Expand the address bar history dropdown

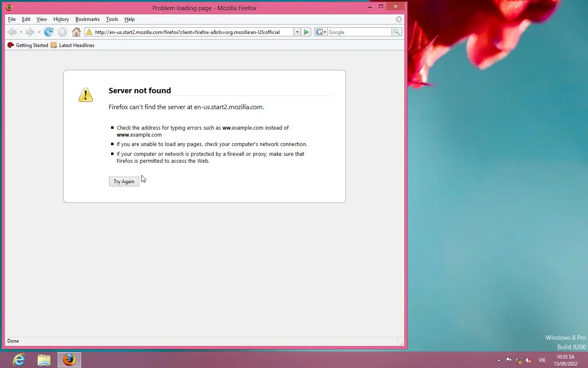tap(297, 32)
